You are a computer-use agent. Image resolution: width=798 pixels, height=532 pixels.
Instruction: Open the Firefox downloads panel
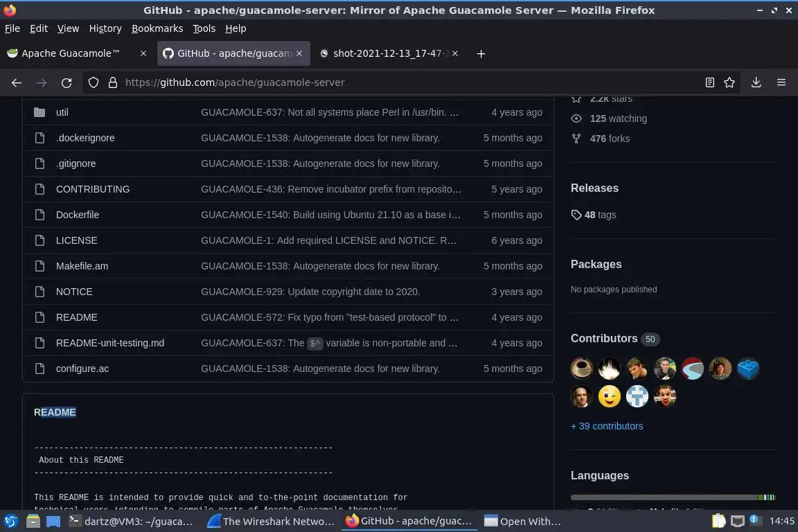point(756,82)
